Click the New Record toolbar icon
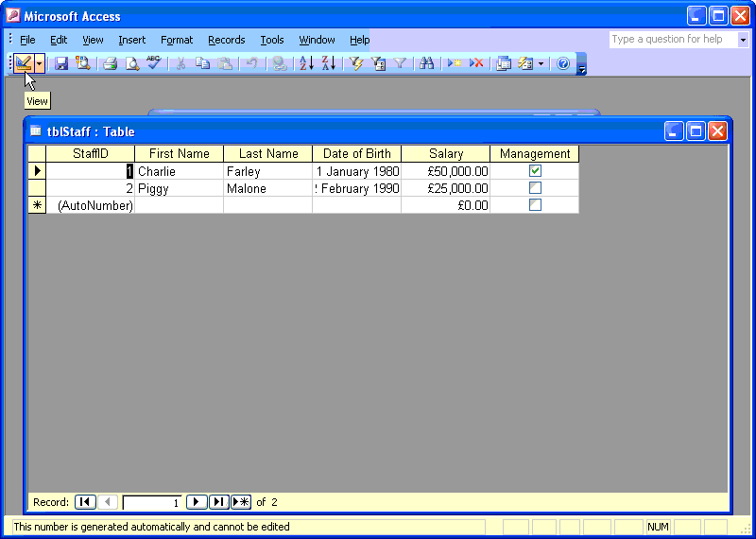 pyautogui.click(x=455, y=63)
